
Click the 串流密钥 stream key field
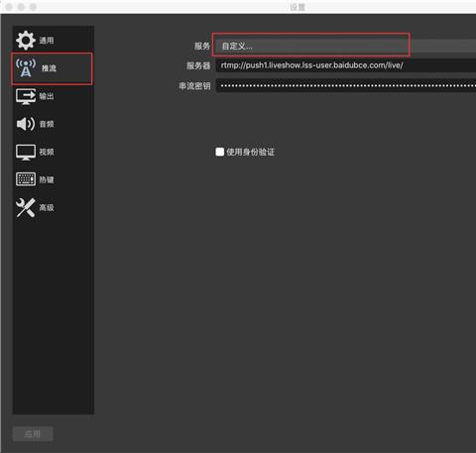(346, 86)
